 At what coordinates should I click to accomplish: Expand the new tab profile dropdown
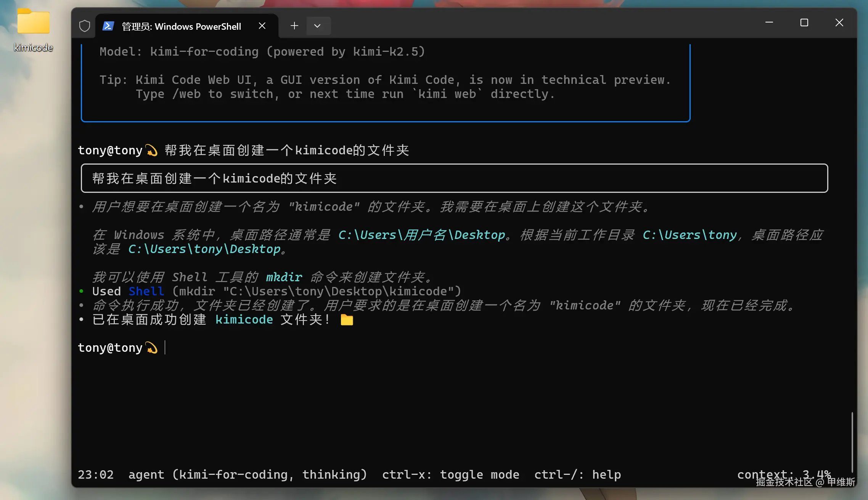tap(317, 26)
